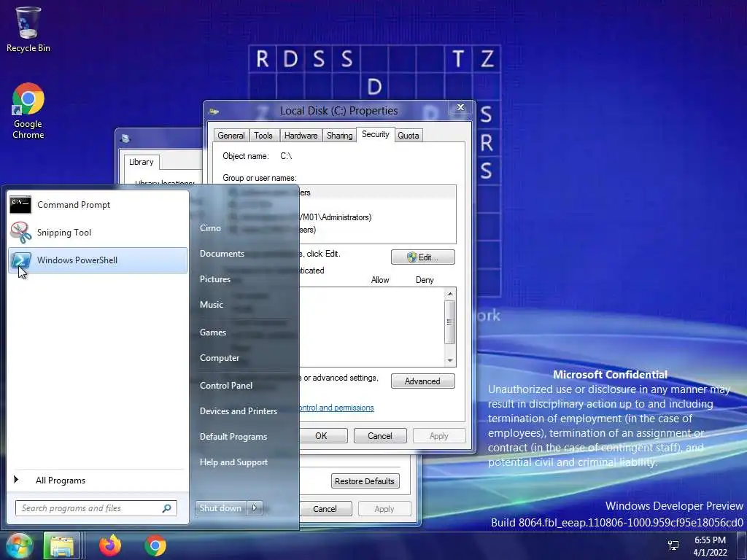
Task: Click the drive icon in Properties title bar
Action: click(214, 112)
